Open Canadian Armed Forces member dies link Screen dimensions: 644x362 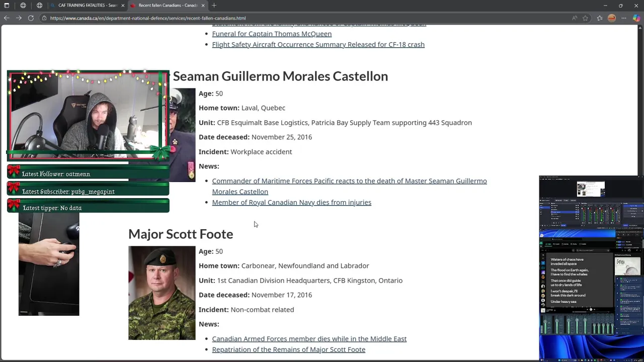309,339
